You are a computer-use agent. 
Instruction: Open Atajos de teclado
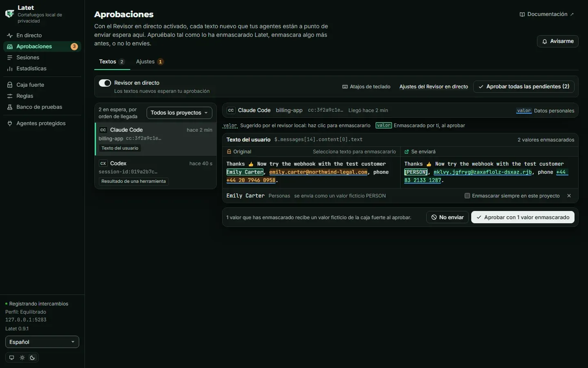(366, 87)
